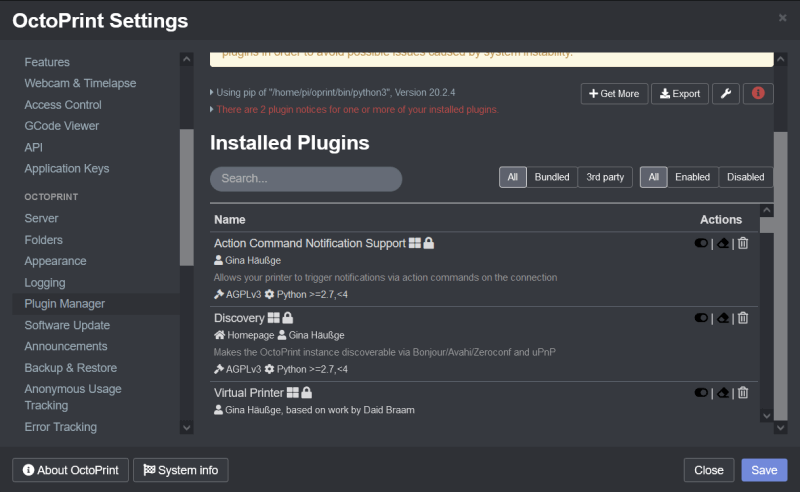Click sidebar scrollbar down arrow

[x=187, y=427]
